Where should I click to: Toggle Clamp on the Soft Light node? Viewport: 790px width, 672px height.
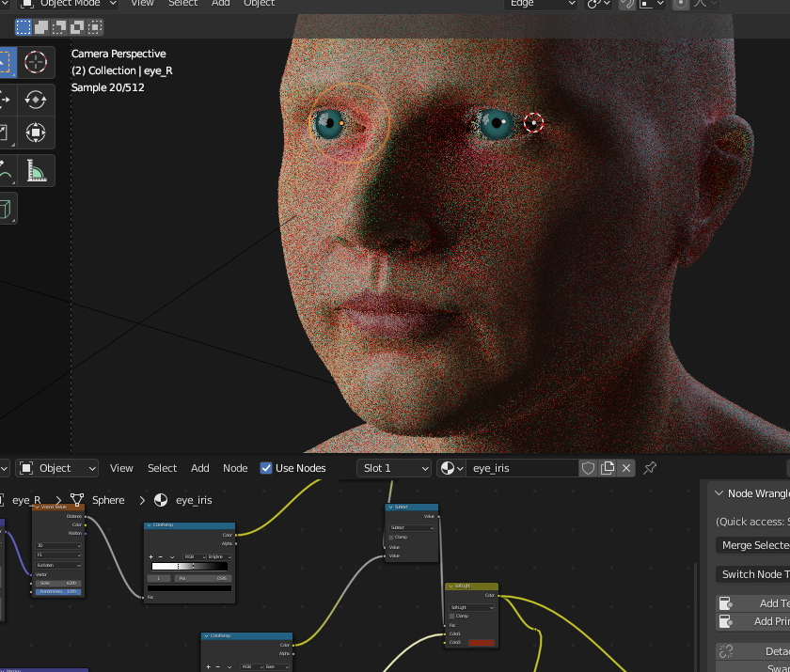[452, 616]
